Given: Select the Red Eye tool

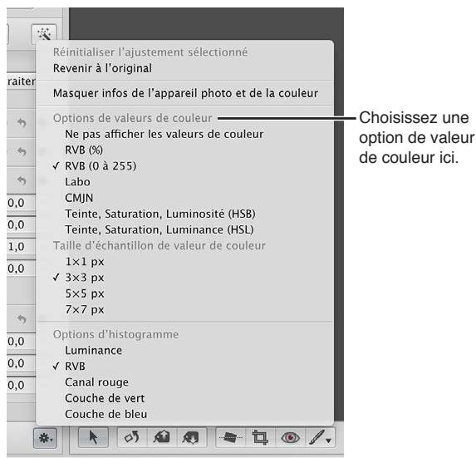Looking at the screenshot, I should [290, 437].
